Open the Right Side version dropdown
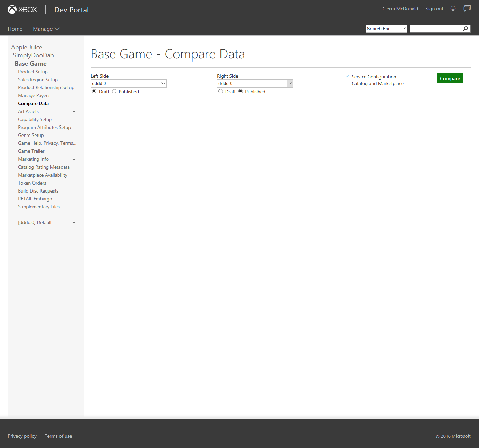479x448 pixels. pyautogui.click(x=255, y=83)
